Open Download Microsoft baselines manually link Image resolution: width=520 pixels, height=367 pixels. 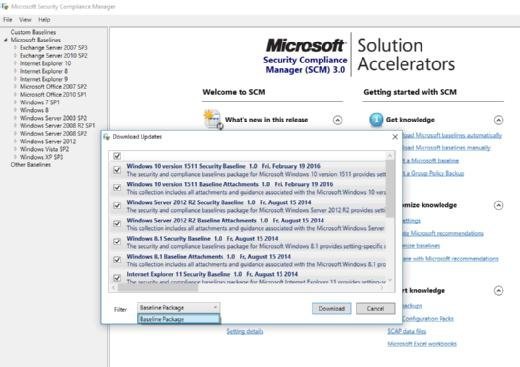coord(446,148)
